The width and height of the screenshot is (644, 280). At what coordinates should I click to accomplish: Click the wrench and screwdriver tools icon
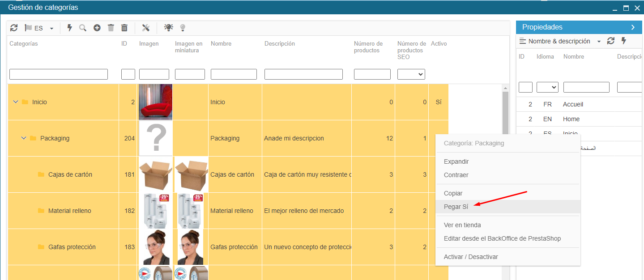[145, 28]
